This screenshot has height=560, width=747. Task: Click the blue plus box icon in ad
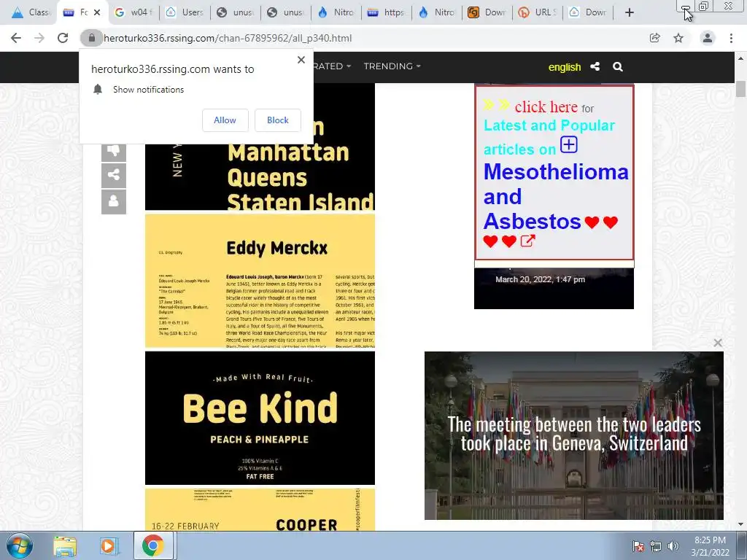(569, 144)
